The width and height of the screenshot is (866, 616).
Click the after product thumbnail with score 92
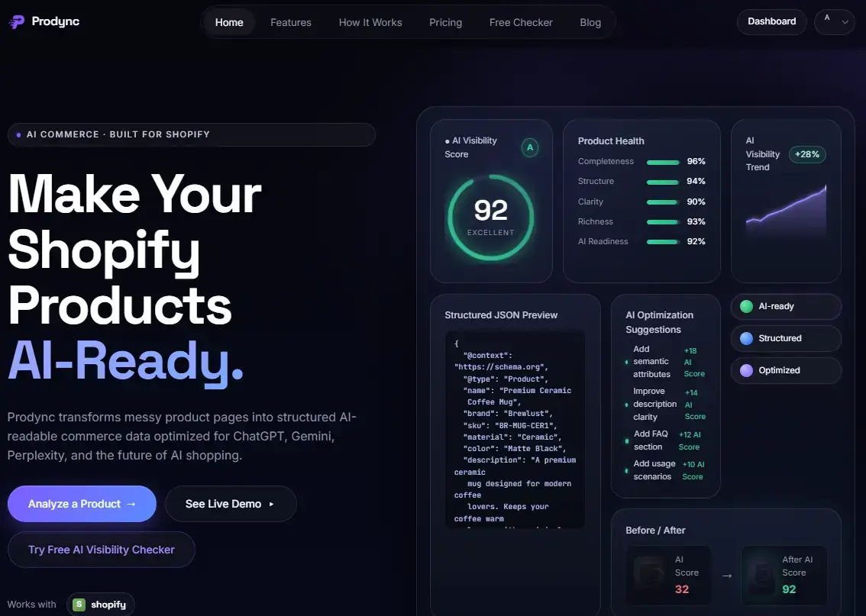click(x=762, y=577)
